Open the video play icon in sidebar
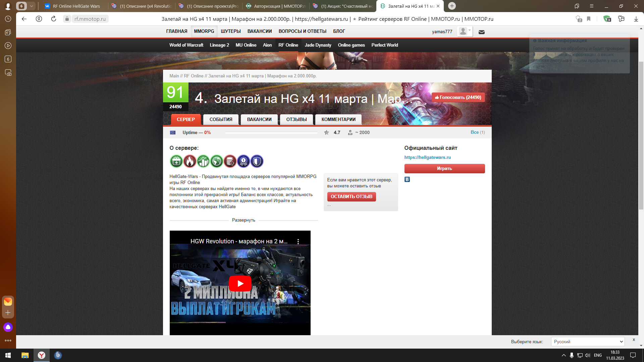 tap(8, 46)
